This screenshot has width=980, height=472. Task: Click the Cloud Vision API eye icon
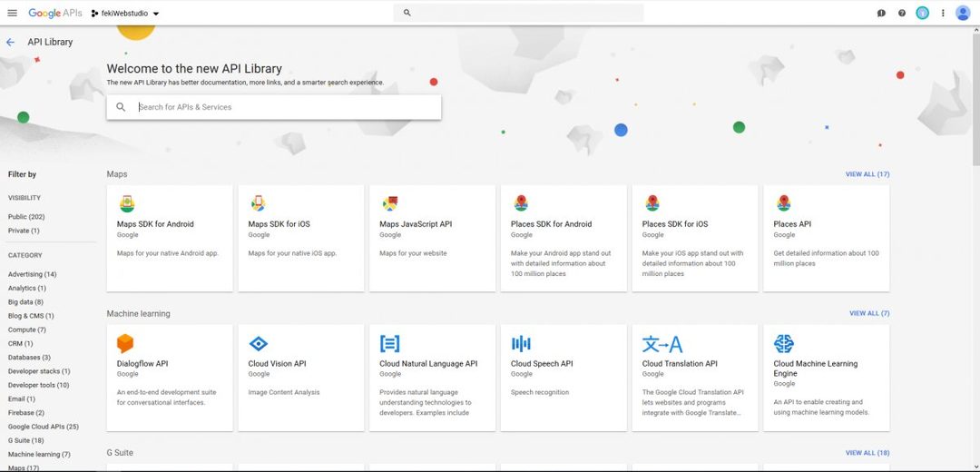pos(258,343)
